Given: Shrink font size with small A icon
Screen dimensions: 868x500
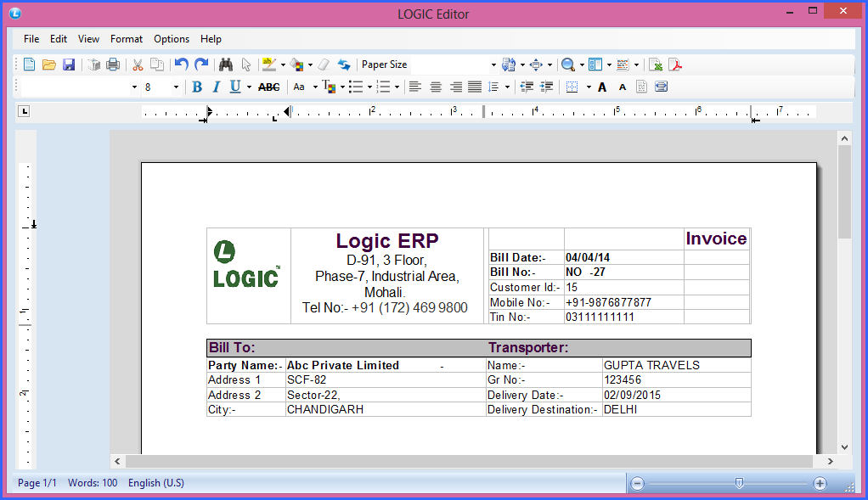Looking at the screenshot, I should (623, 87).
